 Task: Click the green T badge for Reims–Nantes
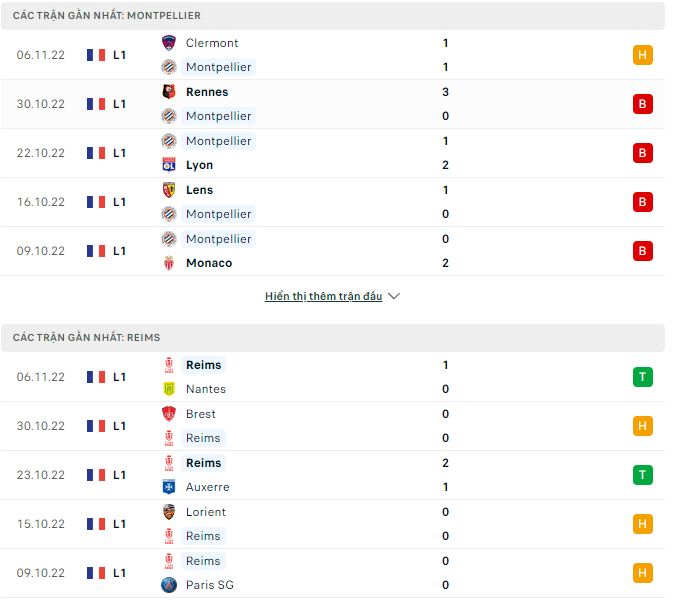[x=642, y=377]
